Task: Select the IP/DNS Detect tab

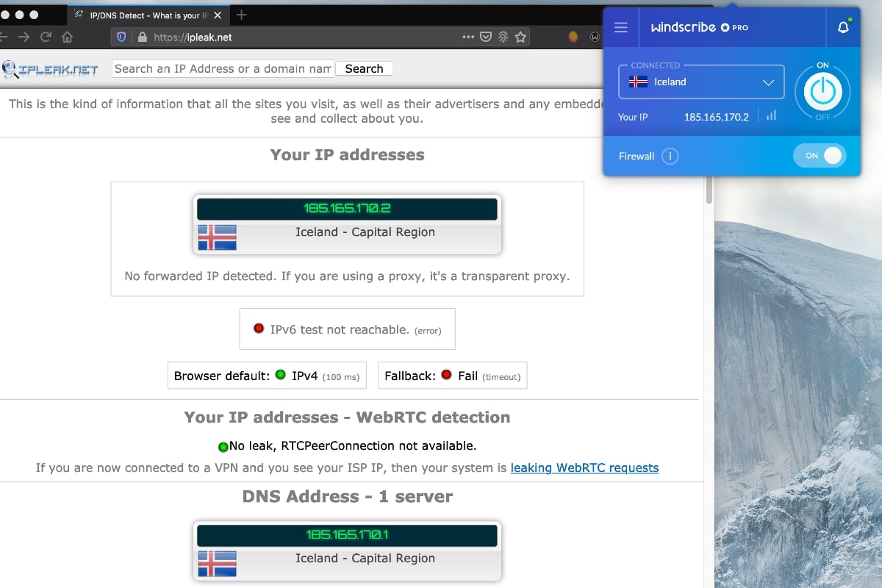Action: point(147,15)
